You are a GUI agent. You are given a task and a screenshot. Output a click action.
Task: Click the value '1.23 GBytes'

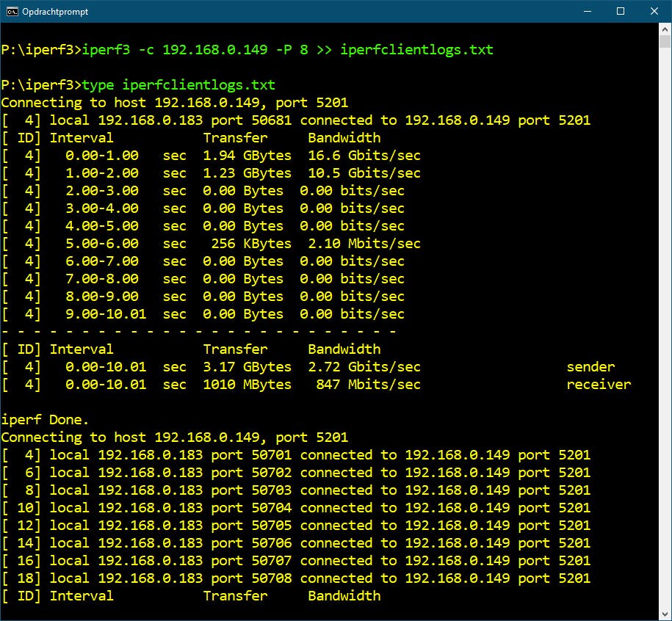248,173
